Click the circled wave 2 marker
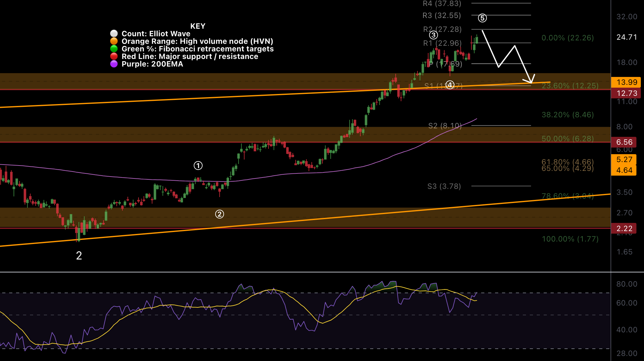Screen dimensions: 644x361 pyautogui.click(x=220, y=214)
